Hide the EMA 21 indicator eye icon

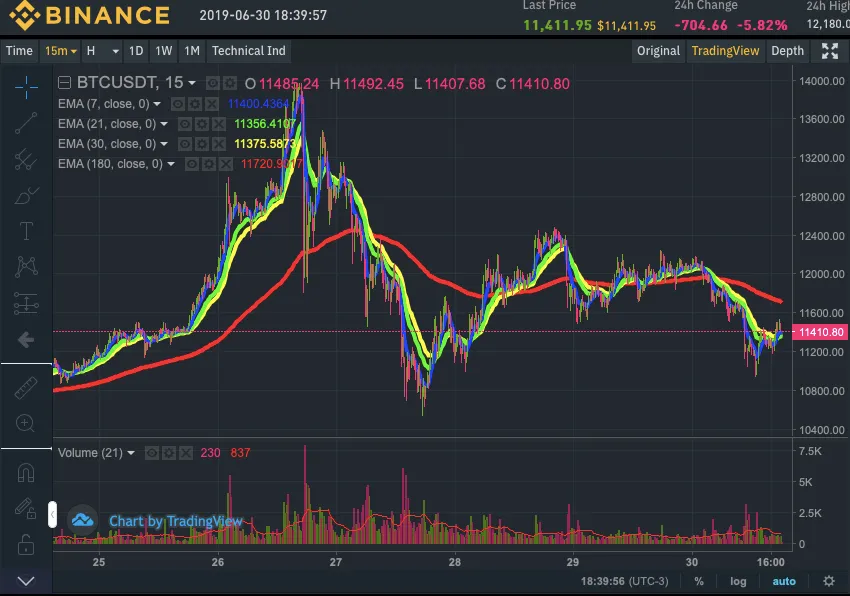click(x=184, y=124)
